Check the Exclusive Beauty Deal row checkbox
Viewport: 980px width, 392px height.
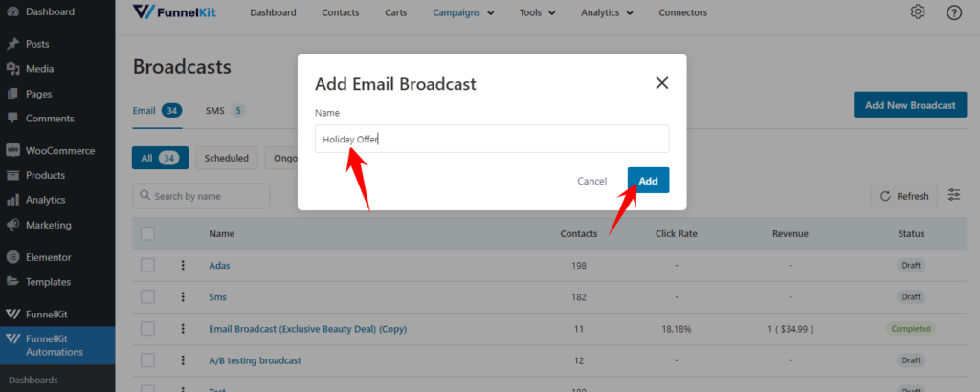click(x=147, y=328)
